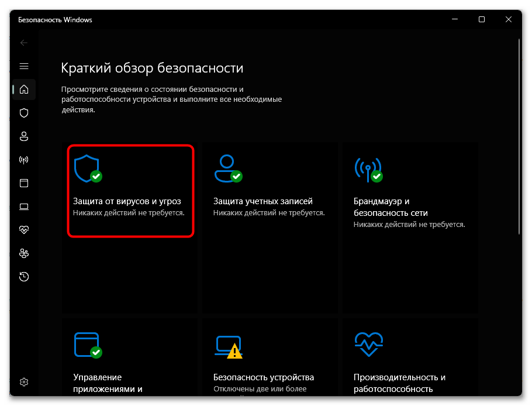The width and height of the screenshot is (532, 406).
Task: Click 'Никаких действий не требуется' under virus protection
Action: click(x=129, y=213)
